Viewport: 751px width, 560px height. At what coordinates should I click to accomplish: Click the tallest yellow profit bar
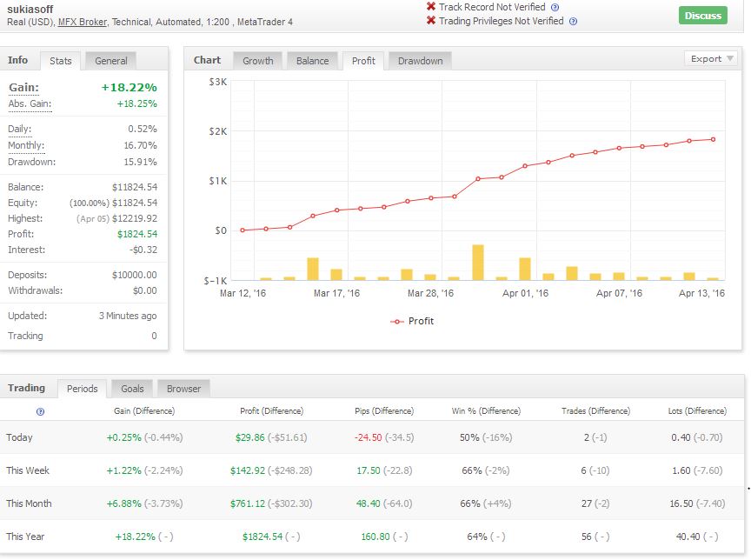tap(478, 263)
